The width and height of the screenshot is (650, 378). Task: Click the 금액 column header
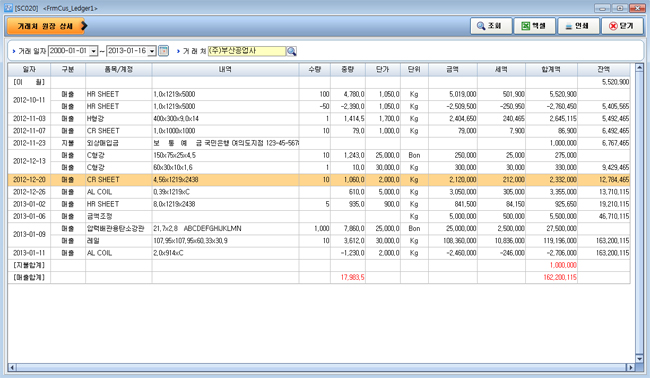click(453, 70)
